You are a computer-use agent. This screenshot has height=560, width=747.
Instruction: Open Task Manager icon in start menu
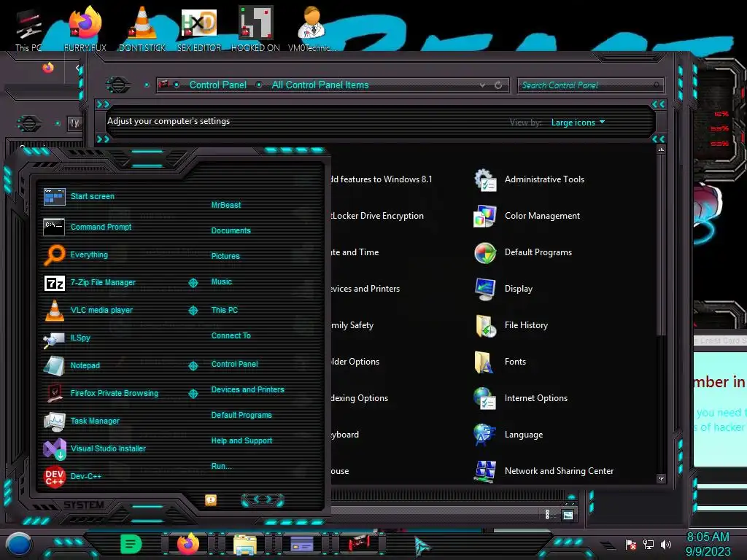click(x=54, y=421)
